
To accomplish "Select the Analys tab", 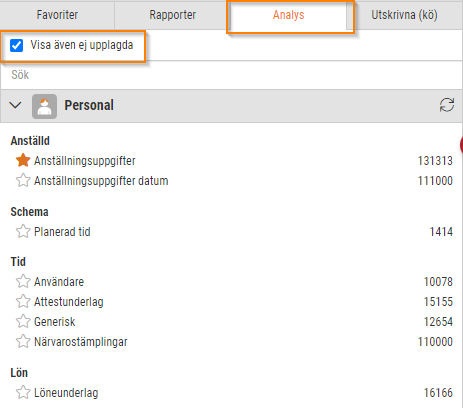I will (x=289, y=15).
